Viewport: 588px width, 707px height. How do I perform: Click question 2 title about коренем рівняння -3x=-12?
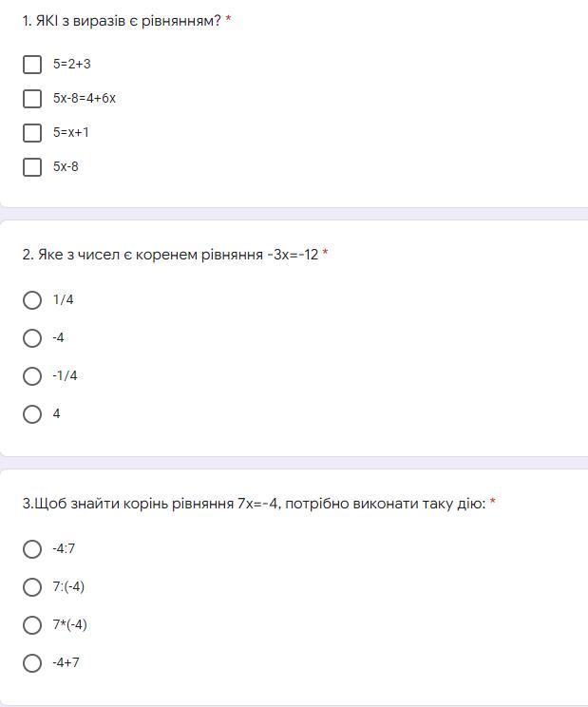coord(170,255)
